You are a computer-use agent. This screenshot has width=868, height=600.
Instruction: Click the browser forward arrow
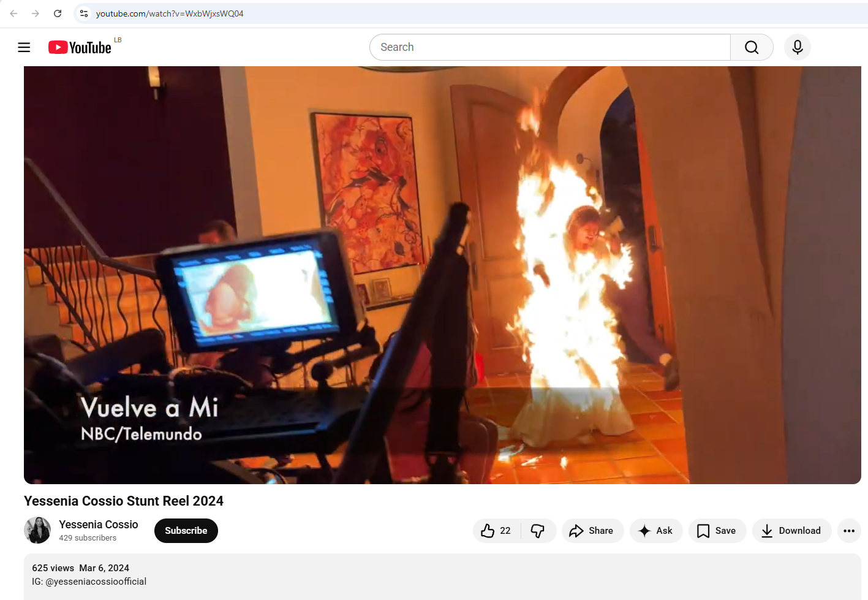(36, 13)
